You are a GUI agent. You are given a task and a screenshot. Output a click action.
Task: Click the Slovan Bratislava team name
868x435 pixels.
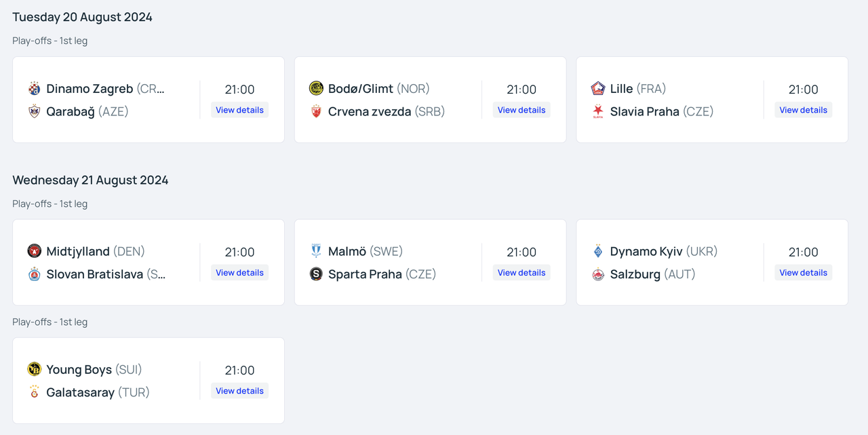pyautogui.click(x=95, y=274)
